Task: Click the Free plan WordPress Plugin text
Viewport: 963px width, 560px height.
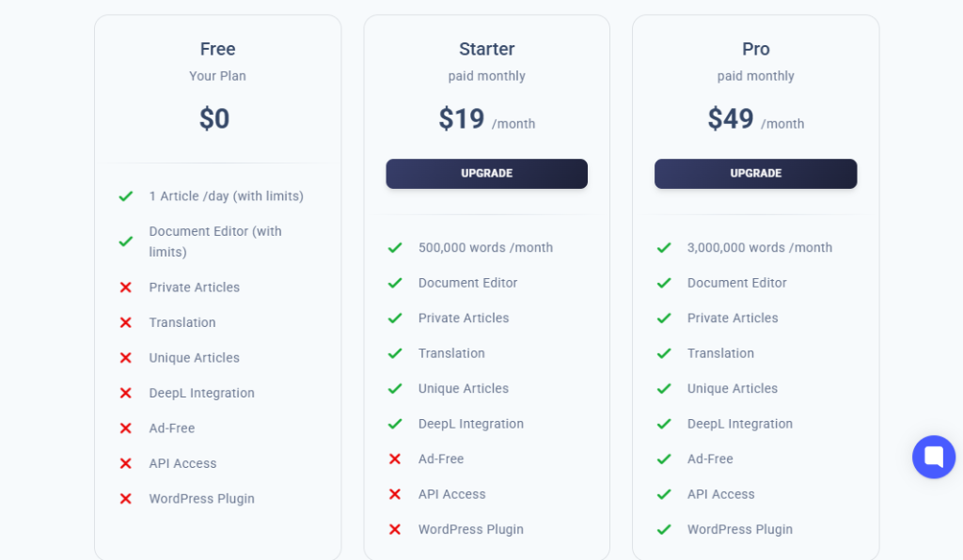Action: [x=201, y=499]
